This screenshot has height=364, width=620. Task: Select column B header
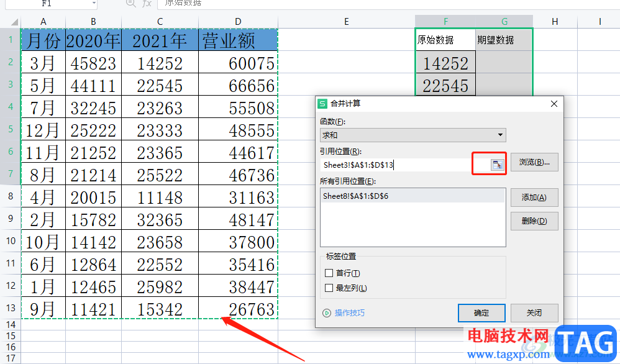[x=93, y=22]
